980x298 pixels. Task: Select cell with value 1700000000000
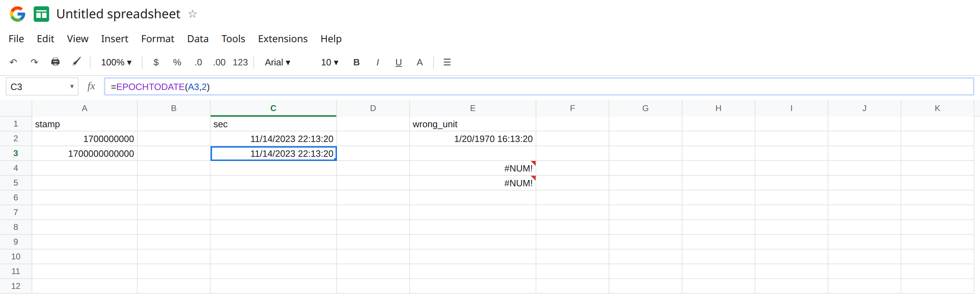tap(85, 153)
